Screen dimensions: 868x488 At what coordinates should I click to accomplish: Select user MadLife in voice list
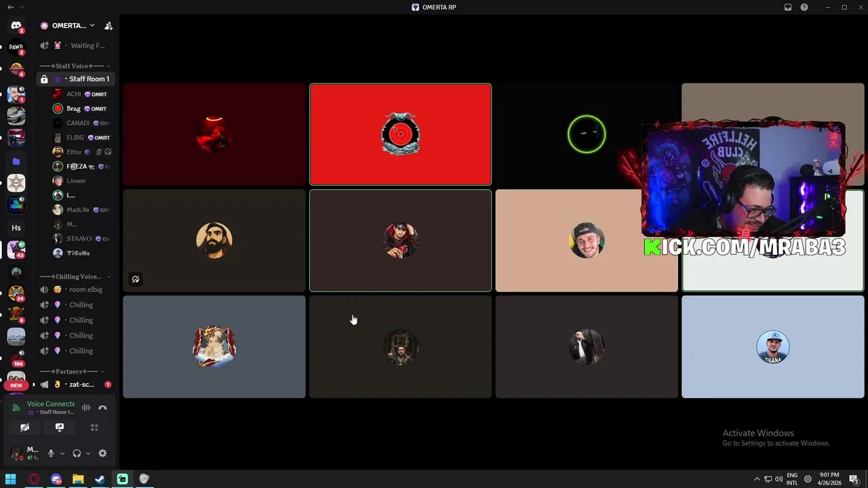tap(81, 210)
